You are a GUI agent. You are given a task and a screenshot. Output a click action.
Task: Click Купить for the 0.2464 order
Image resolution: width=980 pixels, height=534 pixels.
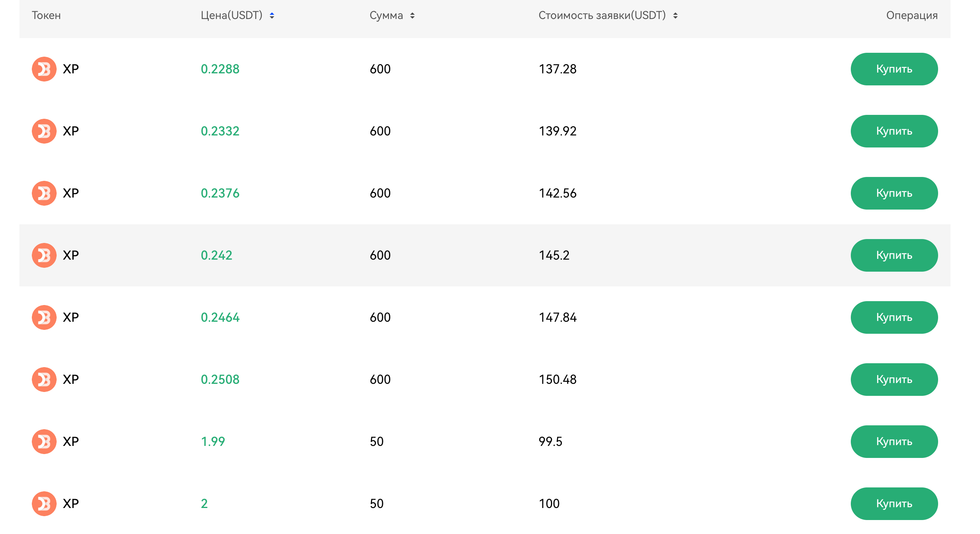pos(894,317)
